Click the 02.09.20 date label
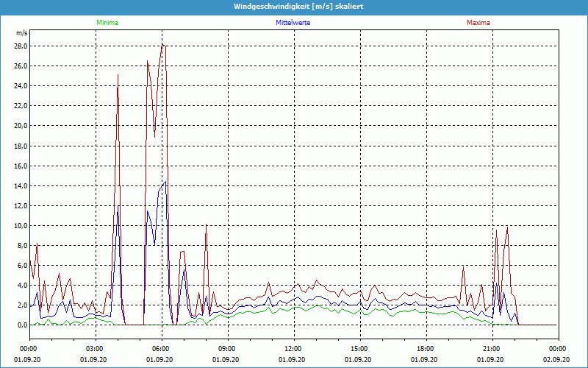Screen dimensions: 588x368 [x=558, y=359]
